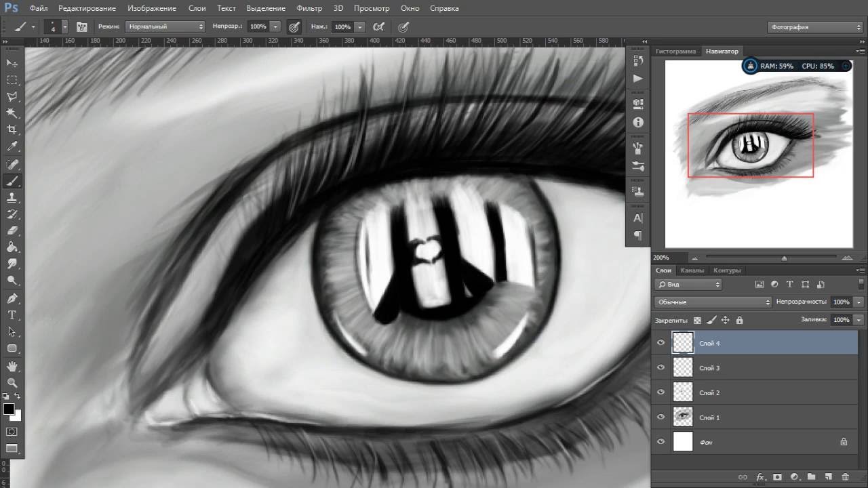Select the Crop tool
868x488 pixels.
pos(12,129)
